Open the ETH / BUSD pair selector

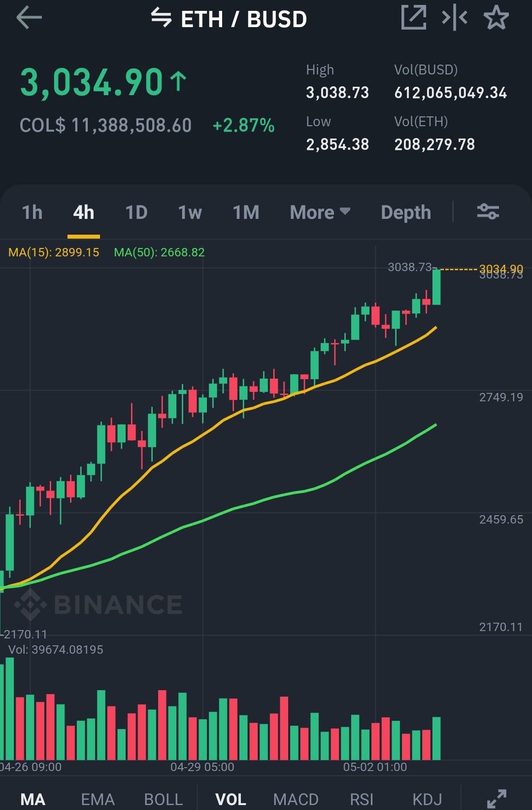pos(244,19)
